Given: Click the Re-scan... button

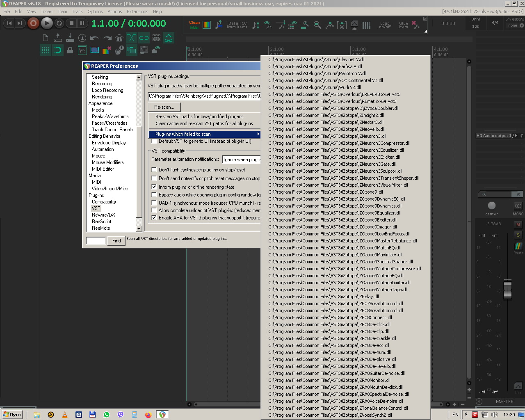Looking at the screenshot, I should coord(164,107).
